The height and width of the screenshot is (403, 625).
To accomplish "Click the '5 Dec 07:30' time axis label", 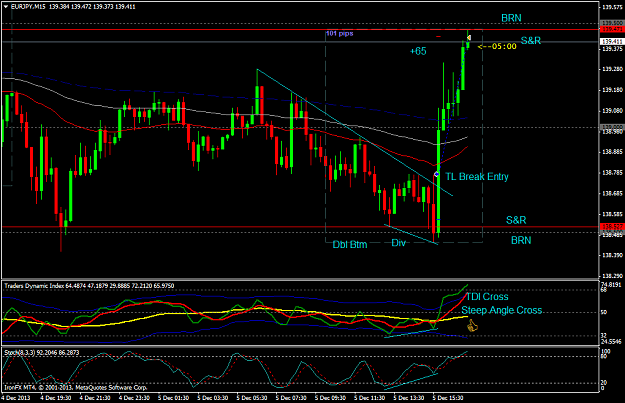I will [291, 398].
